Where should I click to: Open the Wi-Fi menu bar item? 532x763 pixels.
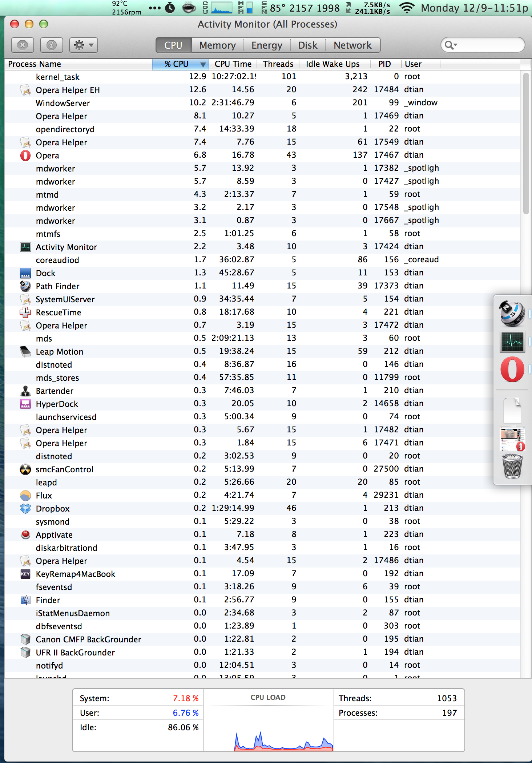click(x=407, y=8)
